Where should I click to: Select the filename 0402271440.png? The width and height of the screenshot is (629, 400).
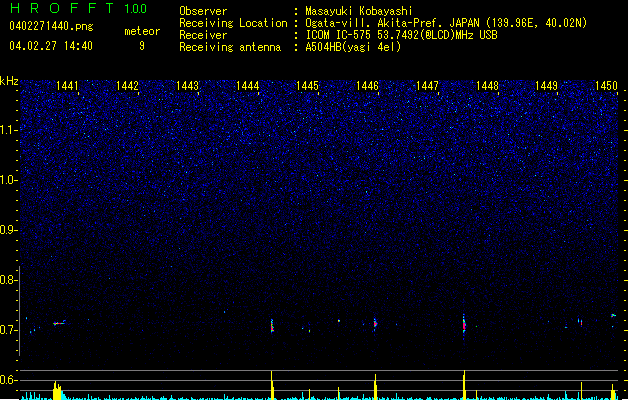51,26
